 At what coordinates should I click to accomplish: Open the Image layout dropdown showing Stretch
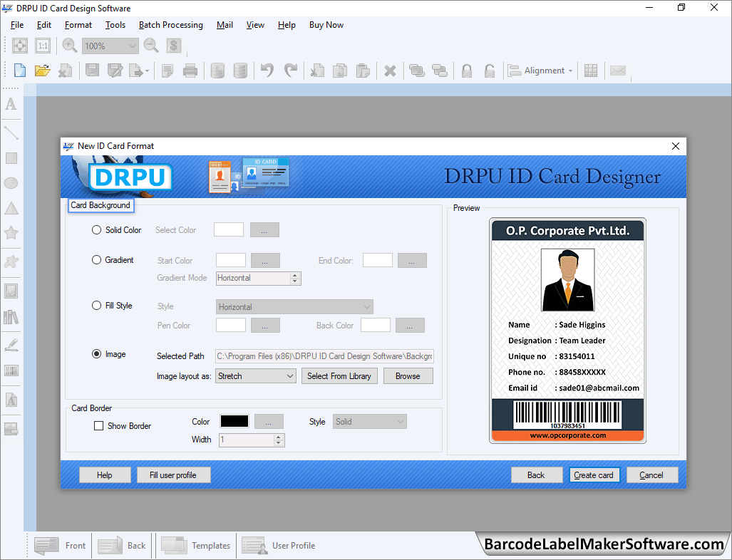coord(255,375)
